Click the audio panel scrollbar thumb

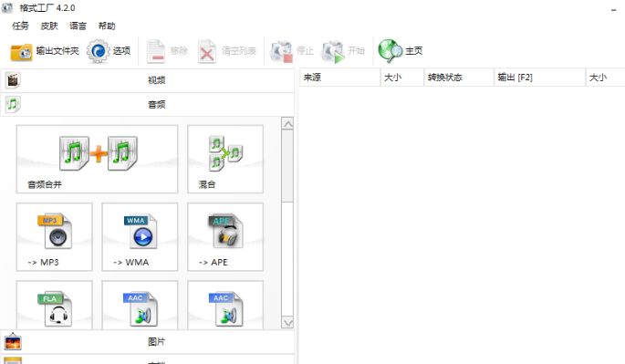click(287, 166)
